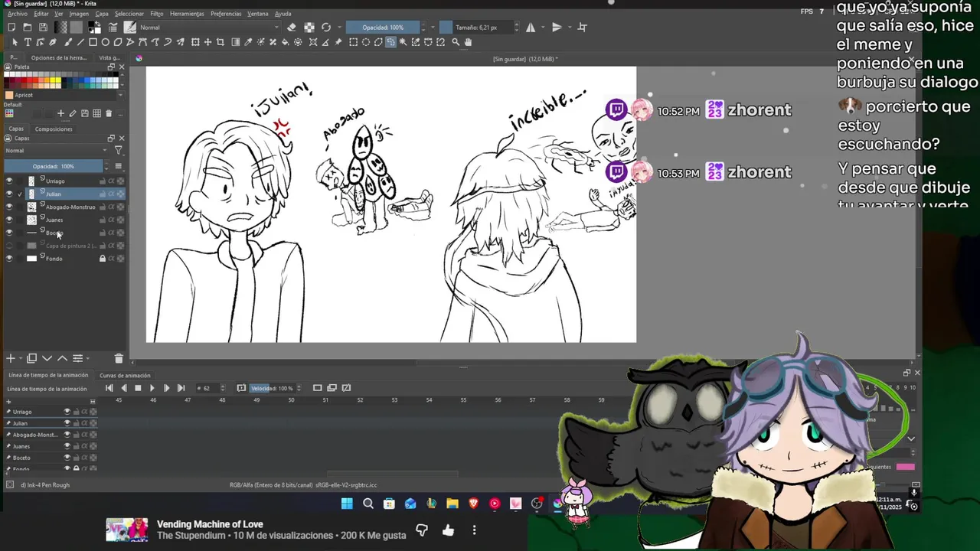Viewport: 980px width, 551px height.
Task: Open the Herramientas menu
Action: (187, 14)
